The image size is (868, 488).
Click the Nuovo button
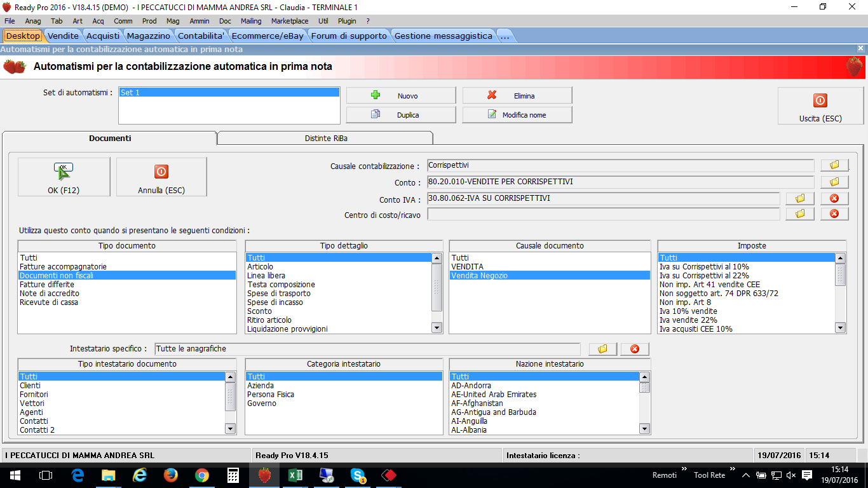(x=401, y=95)
